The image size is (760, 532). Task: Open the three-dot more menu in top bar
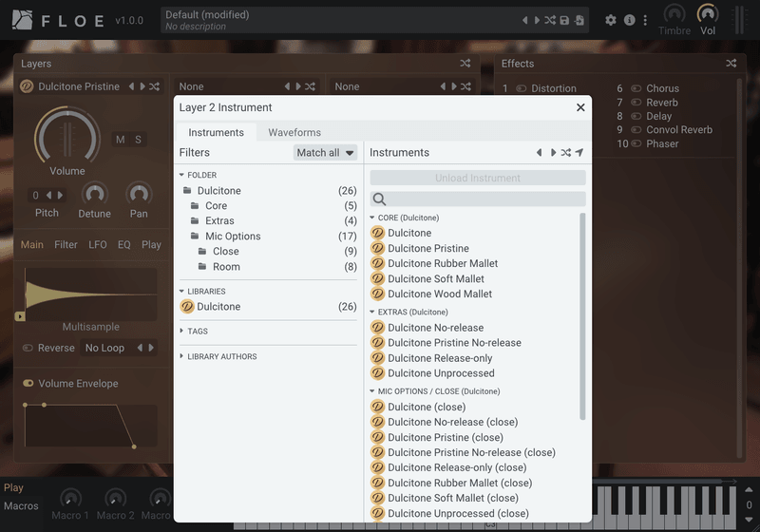[x=645, y=20]
